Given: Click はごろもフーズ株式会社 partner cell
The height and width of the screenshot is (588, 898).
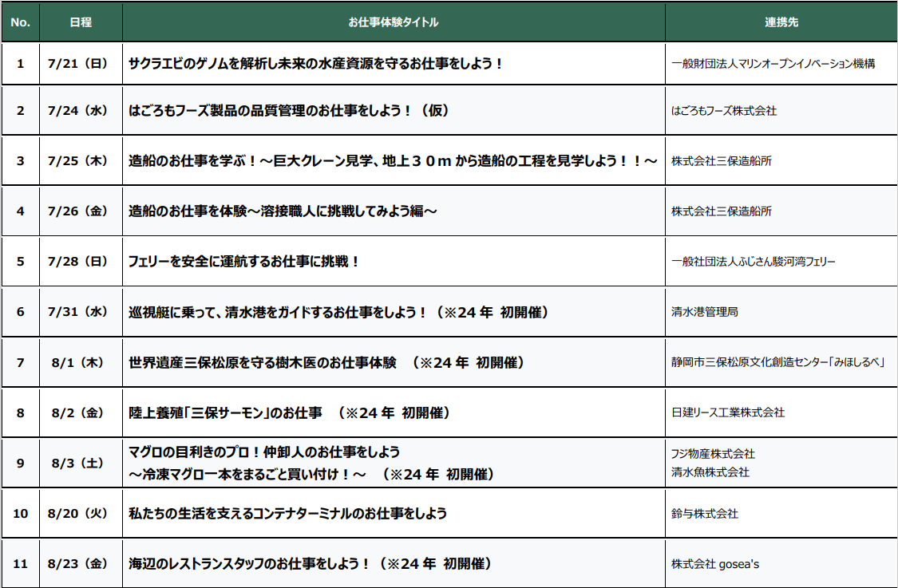Looking at the screenshot, I should (781, 111).
